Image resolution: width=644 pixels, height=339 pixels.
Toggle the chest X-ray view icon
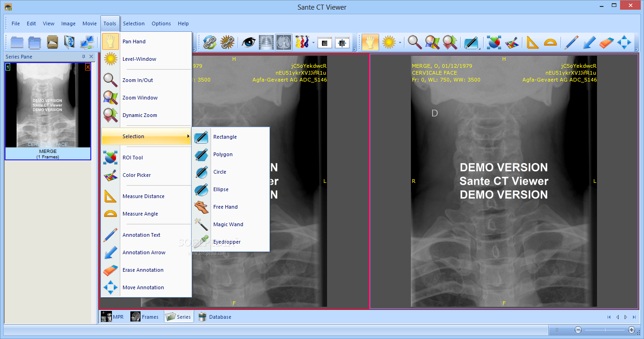266,42
